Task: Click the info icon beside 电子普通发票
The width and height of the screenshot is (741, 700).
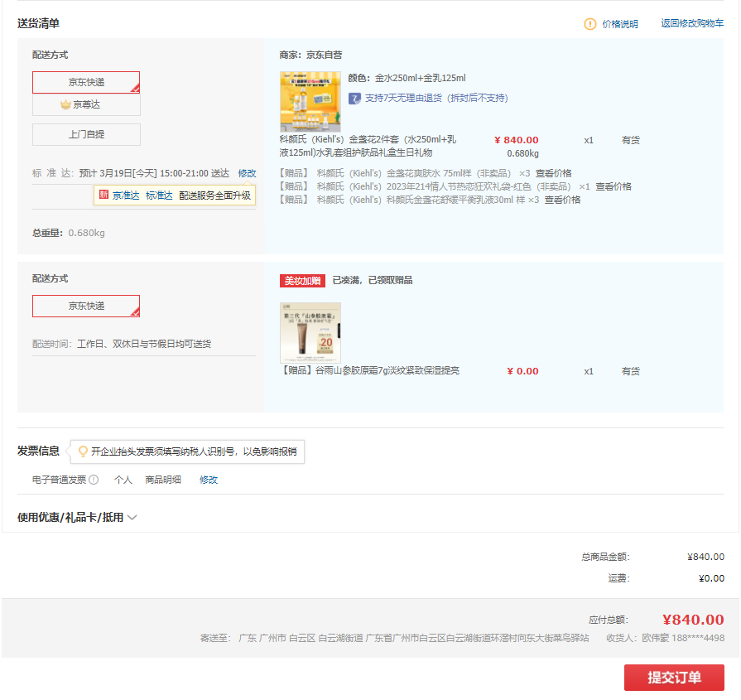Action: 94,480
